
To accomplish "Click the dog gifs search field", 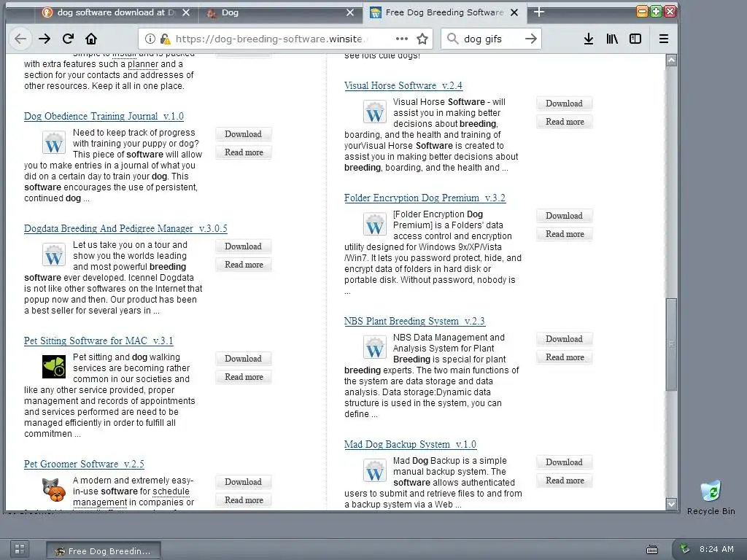I will pyautogui.click(x=491, y=39).
